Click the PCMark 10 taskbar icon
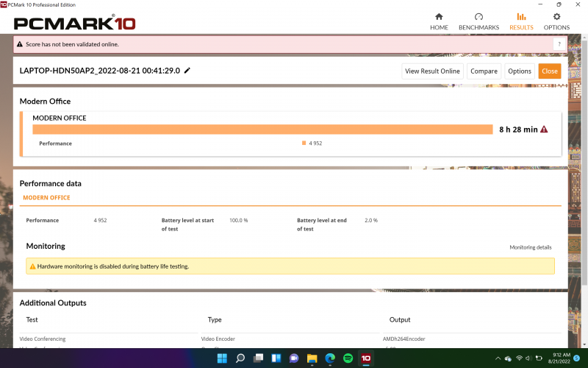 366,358
